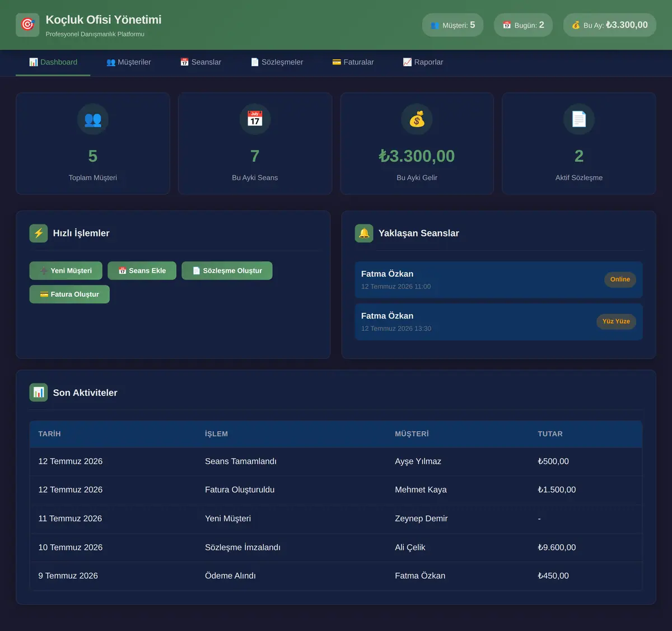Click the bell icon beside Yaklaşan Seanslar
The image size is (672, 631).
364,233
